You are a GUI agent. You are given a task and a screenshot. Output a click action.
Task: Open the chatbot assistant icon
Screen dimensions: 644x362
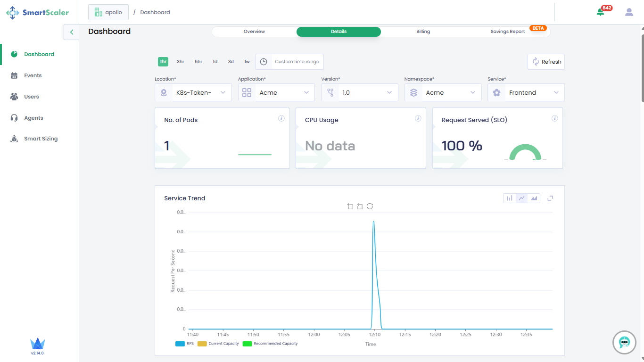[624, 342]
